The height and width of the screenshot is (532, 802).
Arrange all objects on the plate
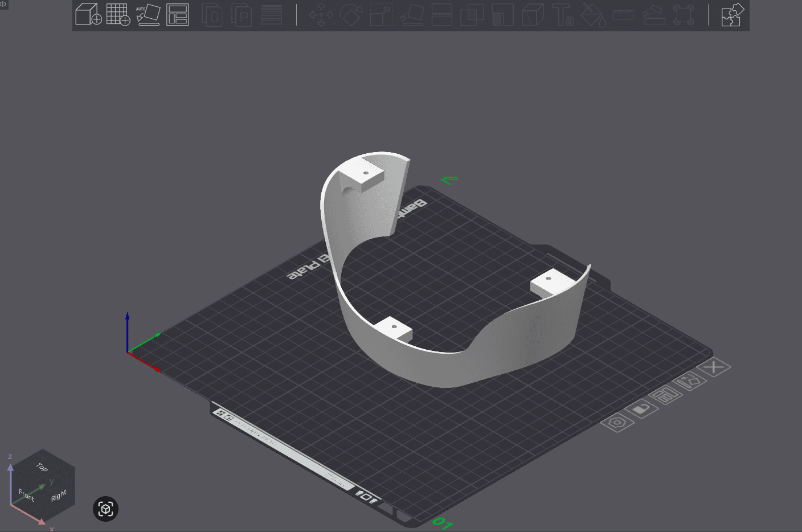tap(178, 15)
